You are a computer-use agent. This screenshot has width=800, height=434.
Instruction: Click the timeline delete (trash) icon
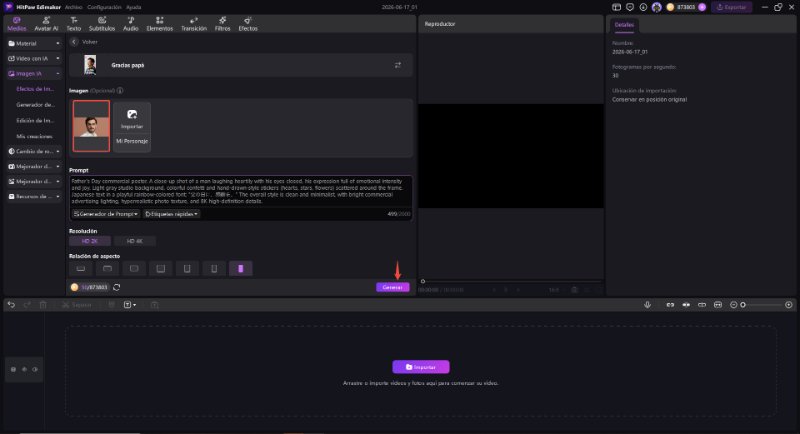click(43, 304)
